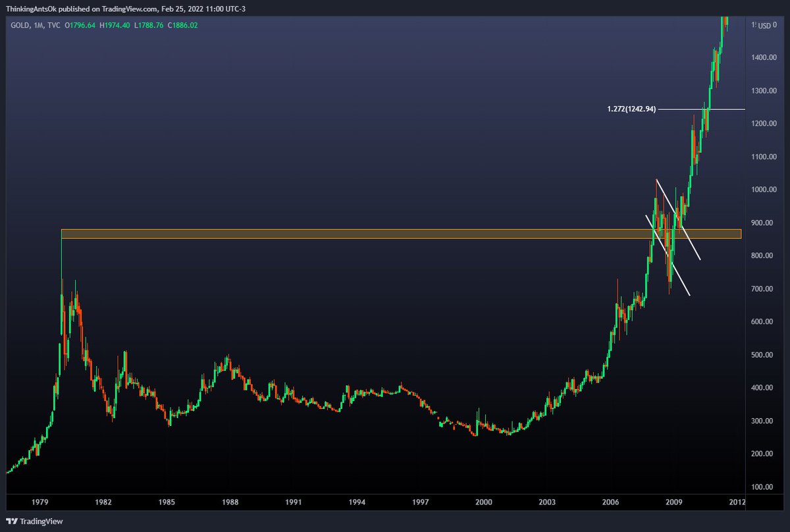Screen dimensions: 790x532
Task: Click the 1994 year on time axis
Action: (x=357, y=502)
